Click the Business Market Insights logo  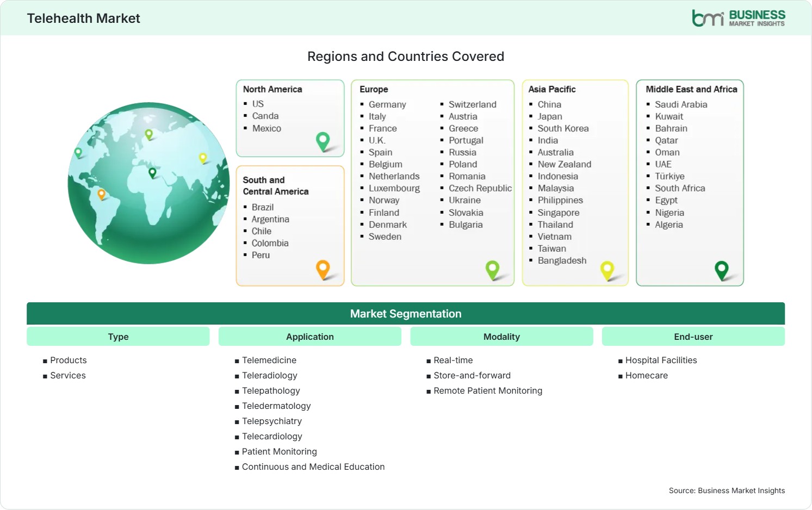pyautogui.click(x=739, y=18)
